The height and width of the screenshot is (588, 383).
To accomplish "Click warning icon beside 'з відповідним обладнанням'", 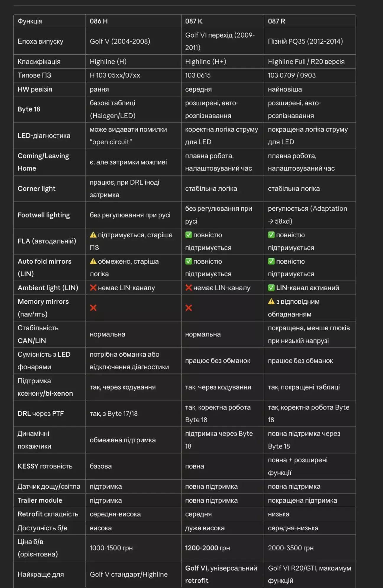I will 271,301.
